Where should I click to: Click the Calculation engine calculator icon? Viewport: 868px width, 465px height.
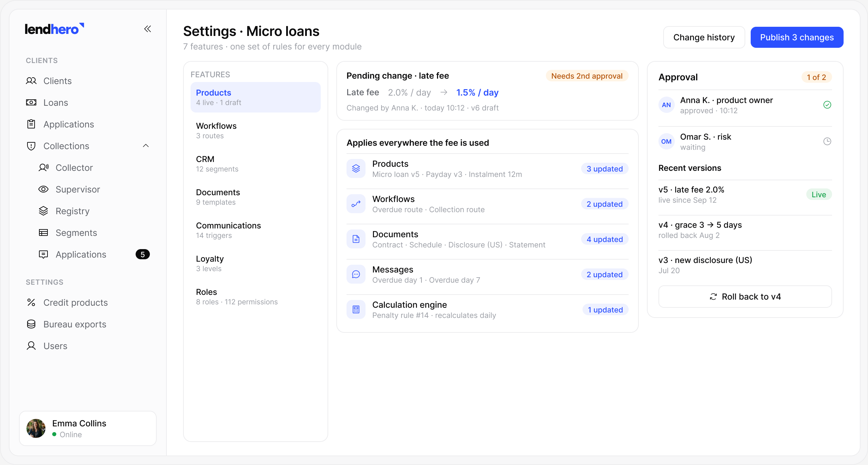pos(356,309)
